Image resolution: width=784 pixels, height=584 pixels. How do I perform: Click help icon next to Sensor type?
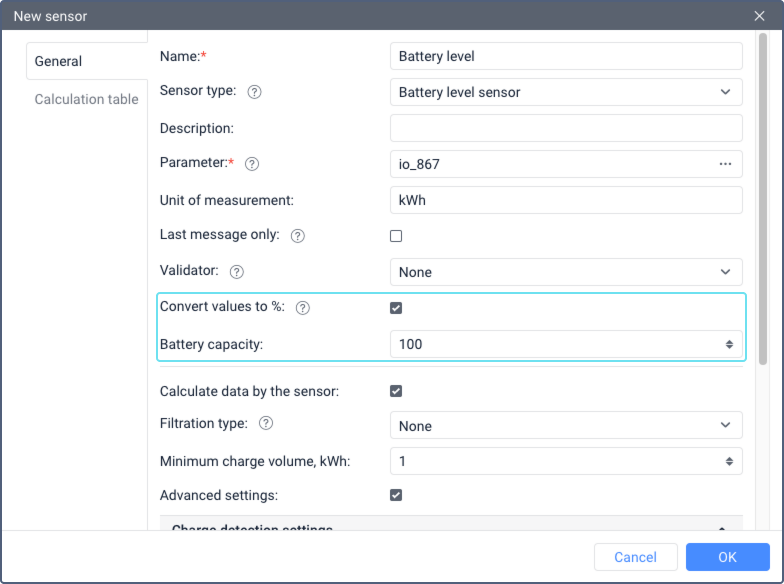pyautogui.click(x=254, y=92)
